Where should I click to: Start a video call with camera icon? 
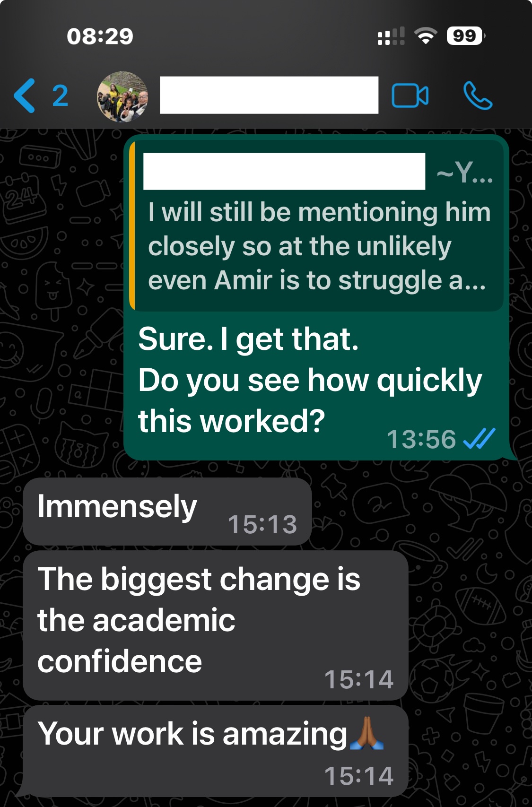[410, 95]
